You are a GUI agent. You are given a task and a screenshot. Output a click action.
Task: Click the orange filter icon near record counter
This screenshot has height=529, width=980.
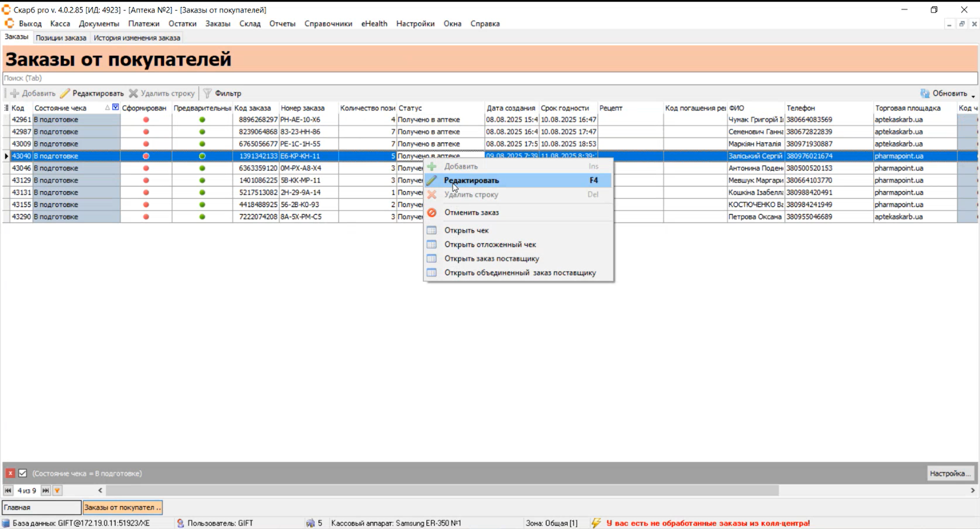pos(57,490)
